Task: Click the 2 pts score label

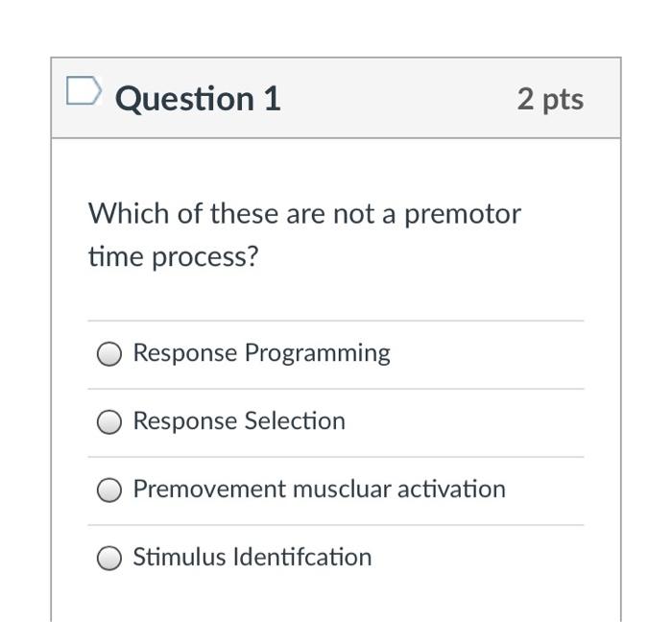Action: tap(550, 100)
